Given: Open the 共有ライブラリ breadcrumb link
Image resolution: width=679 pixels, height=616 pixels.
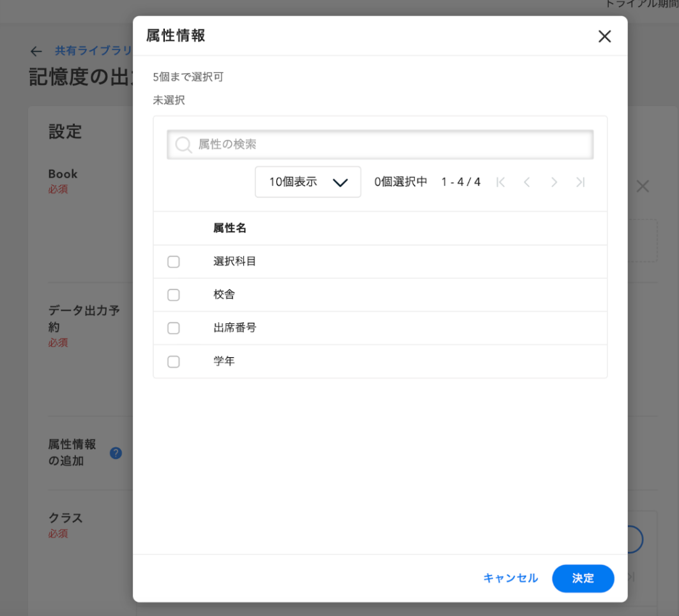Looking at the screenshot, I should pos(93,50).
